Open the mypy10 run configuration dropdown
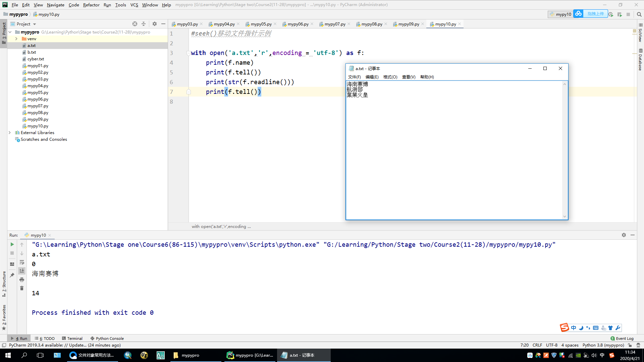 pyautogui.click(x=560, y=14)
